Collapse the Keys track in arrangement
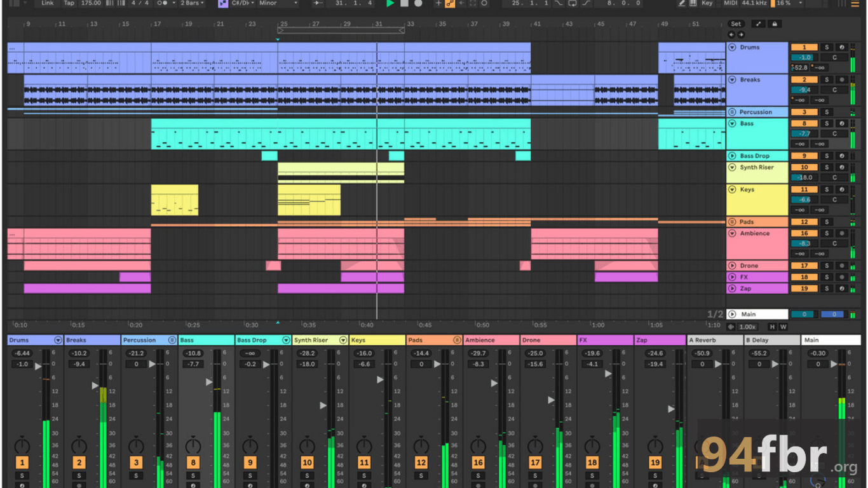The width and height of the screenshot is (868, 488). click(732, 189)
